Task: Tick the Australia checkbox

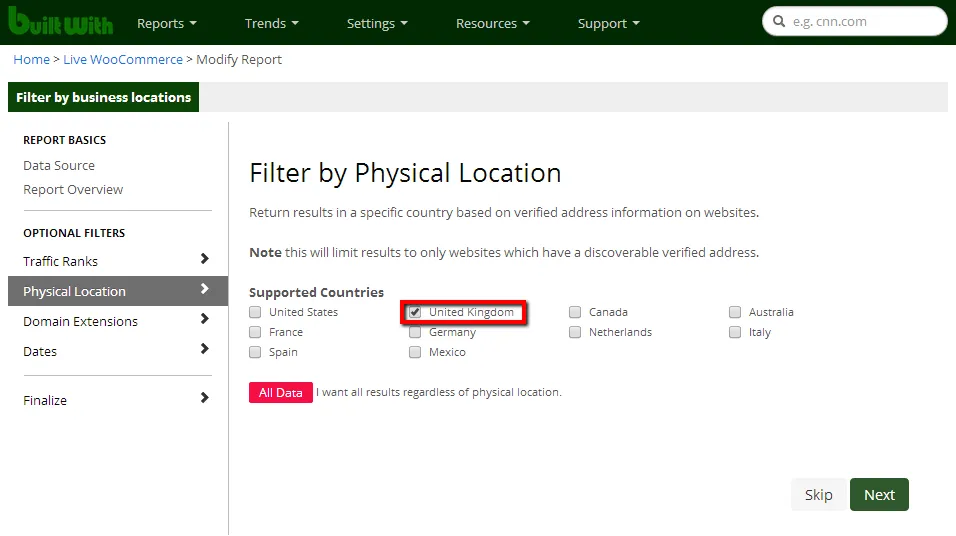Action: click(735, 312)
